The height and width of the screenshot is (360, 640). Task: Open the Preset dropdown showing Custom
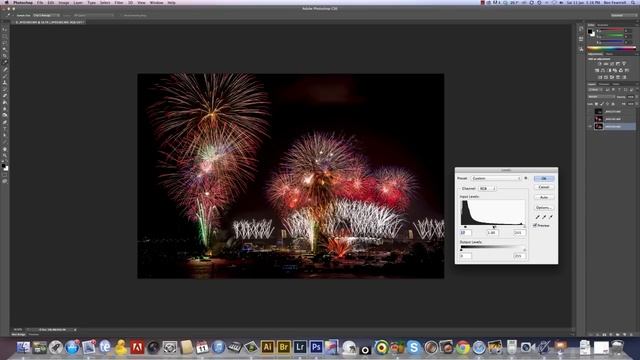[x=496, y=178]
